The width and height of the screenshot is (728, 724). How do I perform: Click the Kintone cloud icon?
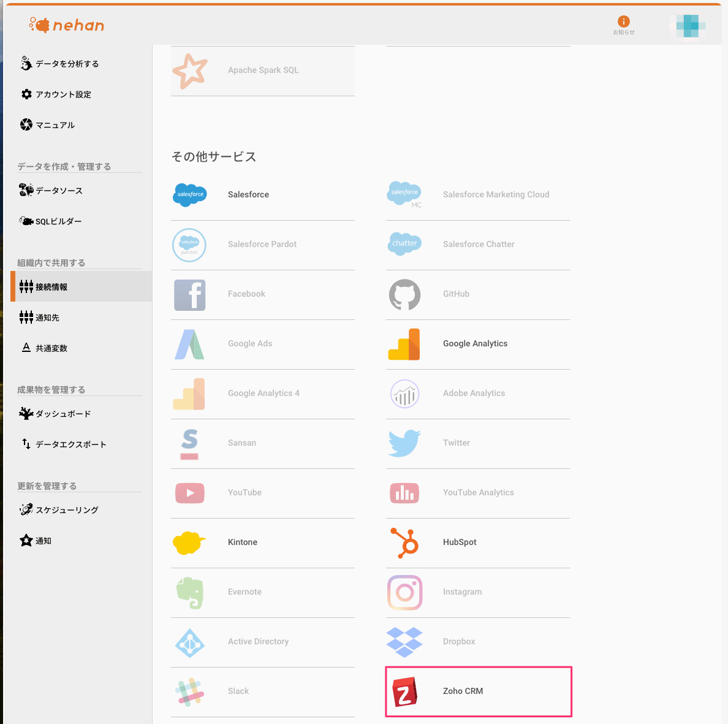(x=189, y=543)
